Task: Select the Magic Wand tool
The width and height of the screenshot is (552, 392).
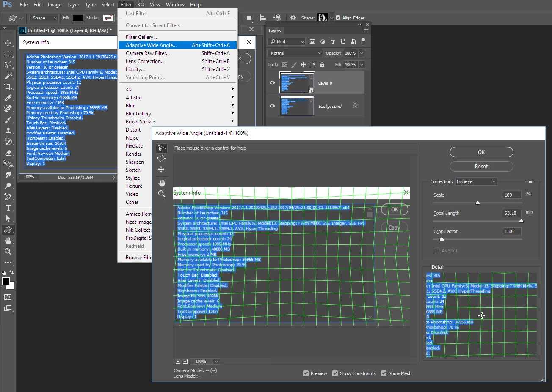Action: (8, 76)
